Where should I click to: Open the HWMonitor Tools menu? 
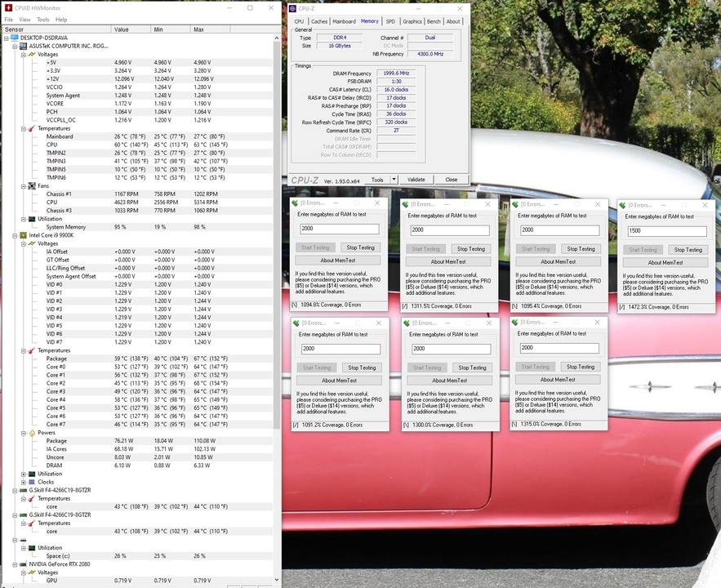[43, 20]
